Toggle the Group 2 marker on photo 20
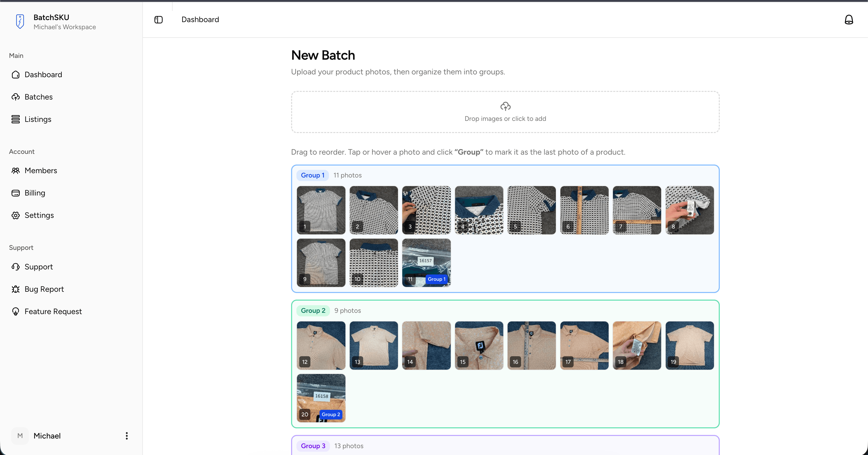The image size is (868, 455). (331, 415)
